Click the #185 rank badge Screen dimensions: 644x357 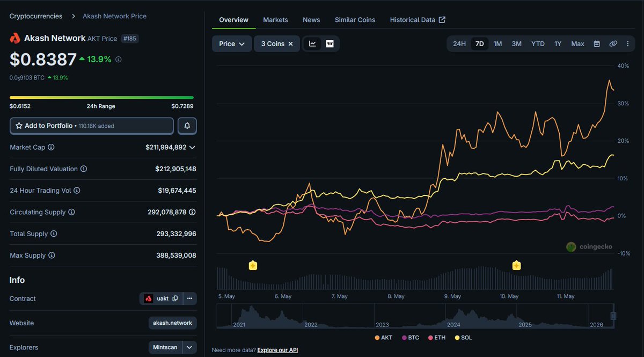130,39
